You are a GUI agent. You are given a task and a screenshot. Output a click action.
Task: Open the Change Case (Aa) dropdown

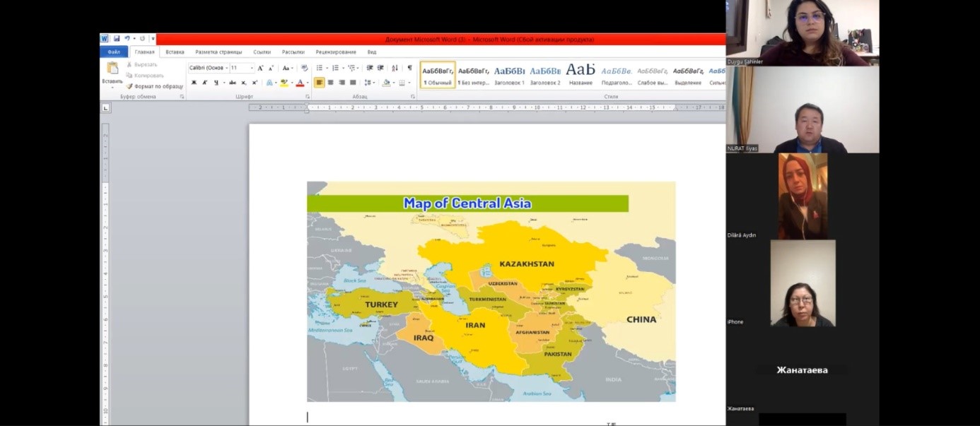click(287, 68)
